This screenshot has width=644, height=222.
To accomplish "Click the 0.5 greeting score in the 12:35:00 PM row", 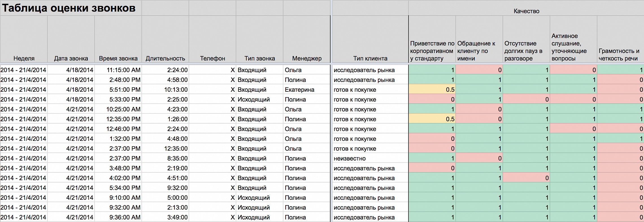I will 432,119.
